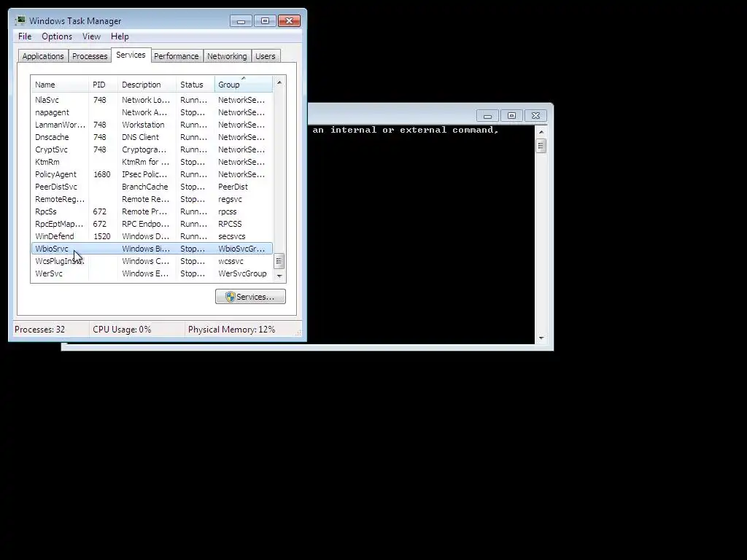Screen dimensions: 747x560
Task: Select the PolicyAgent service row
Action: pos(152,174)
